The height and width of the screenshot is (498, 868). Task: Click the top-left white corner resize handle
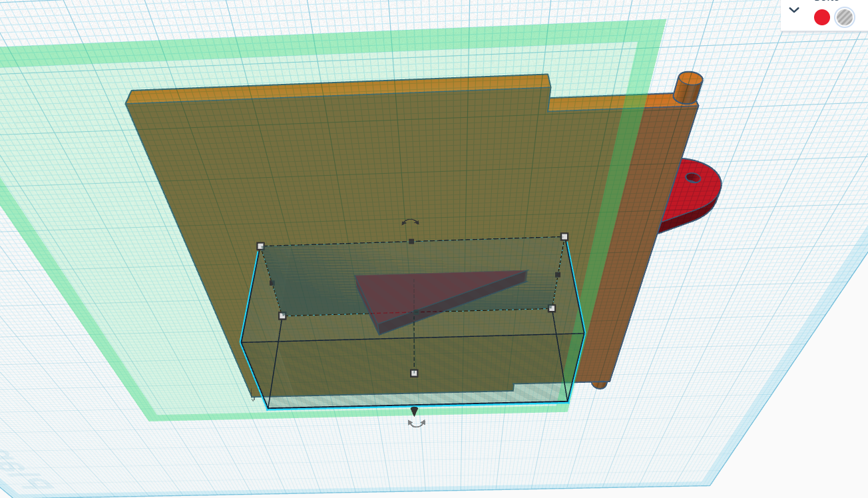pyautogui.click(x=260, y=246)
